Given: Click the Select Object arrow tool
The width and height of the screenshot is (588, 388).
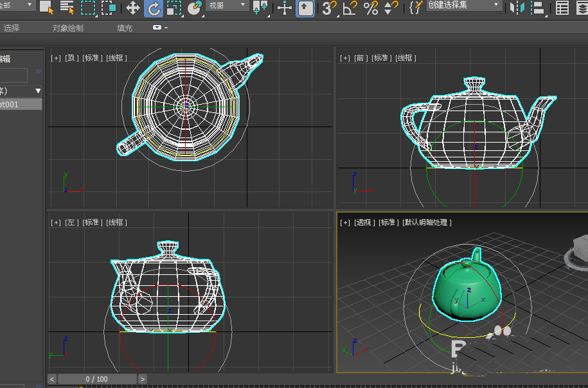Looking at the screenshot, I should click(46, 8).
